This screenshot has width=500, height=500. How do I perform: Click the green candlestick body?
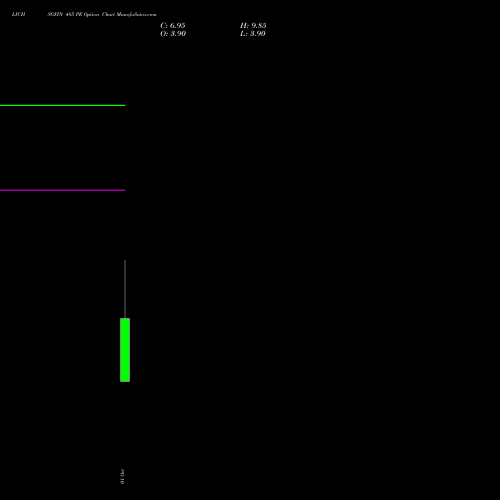pos(125,350)
